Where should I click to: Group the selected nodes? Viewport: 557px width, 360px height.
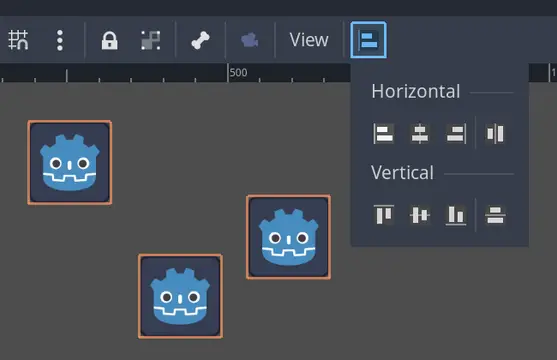pos(151,40)
